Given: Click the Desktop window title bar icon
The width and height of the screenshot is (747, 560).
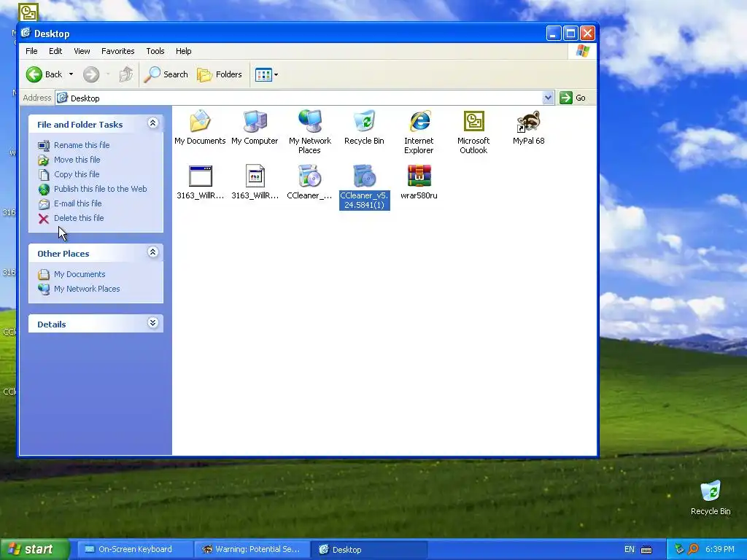Looking at the screenshot, I should point(26,34).
